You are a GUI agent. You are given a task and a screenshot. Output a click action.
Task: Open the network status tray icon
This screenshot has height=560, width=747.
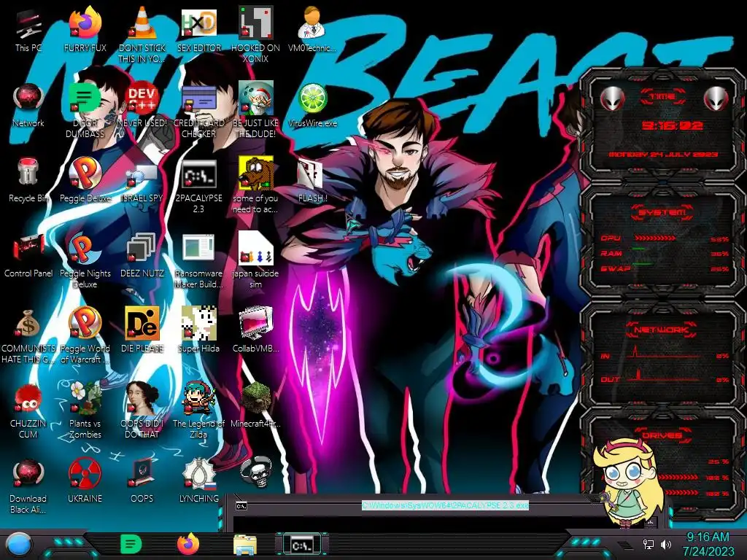click(x=649, y=544)
